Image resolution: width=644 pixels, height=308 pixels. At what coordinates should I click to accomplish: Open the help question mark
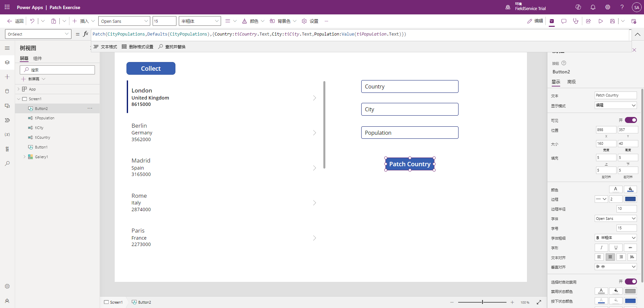[622, 7]
